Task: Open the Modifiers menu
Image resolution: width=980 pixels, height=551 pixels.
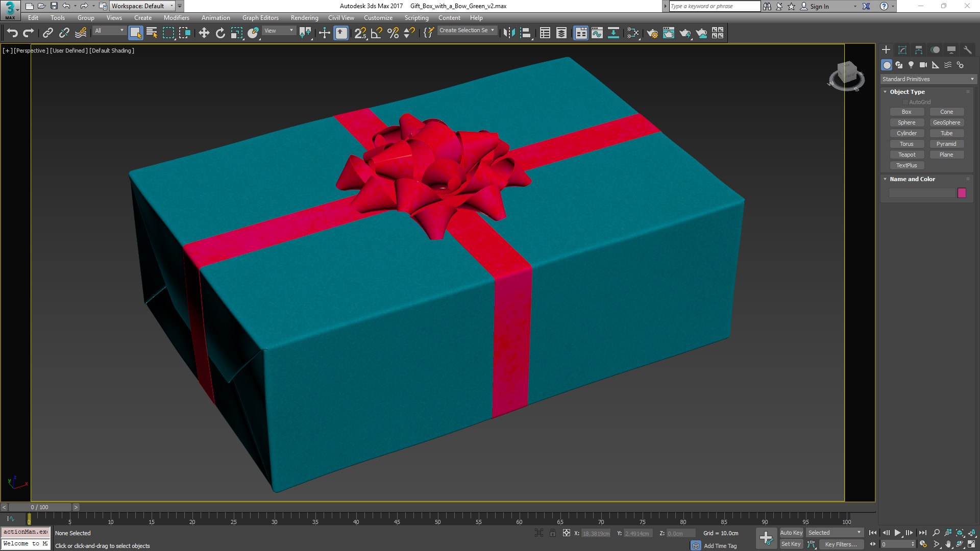Action: [176, 18]
